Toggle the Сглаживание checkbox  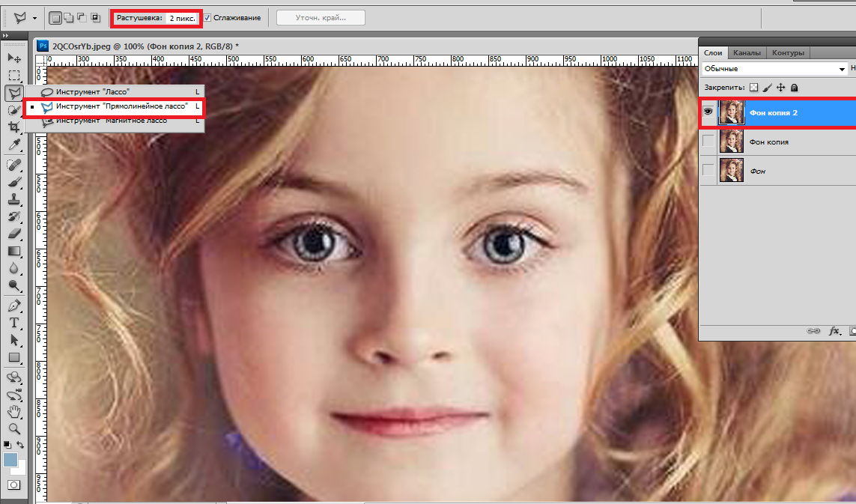pos(207,18)
